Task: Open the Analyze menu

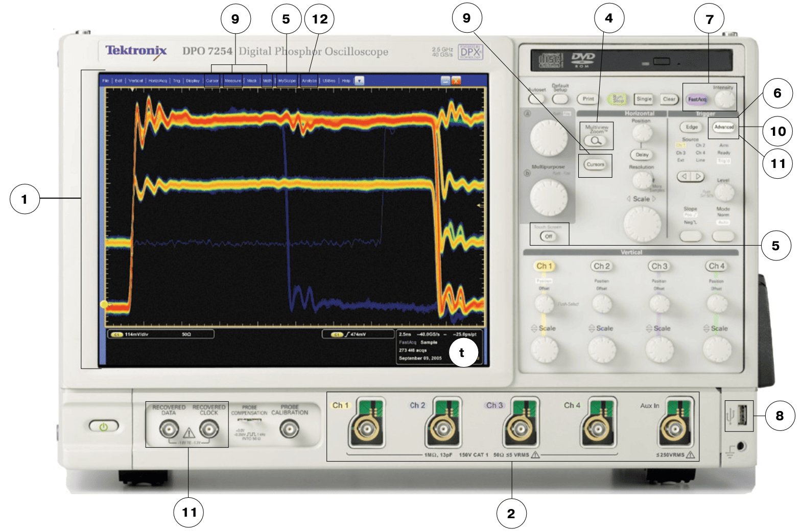Action: pyautogui.click(x=309, y=81)
